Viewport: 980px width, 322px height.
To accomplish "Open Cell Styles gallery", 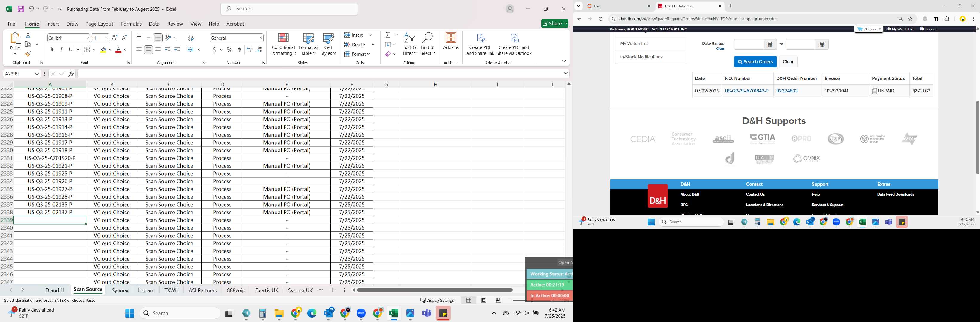I will 328,44.
